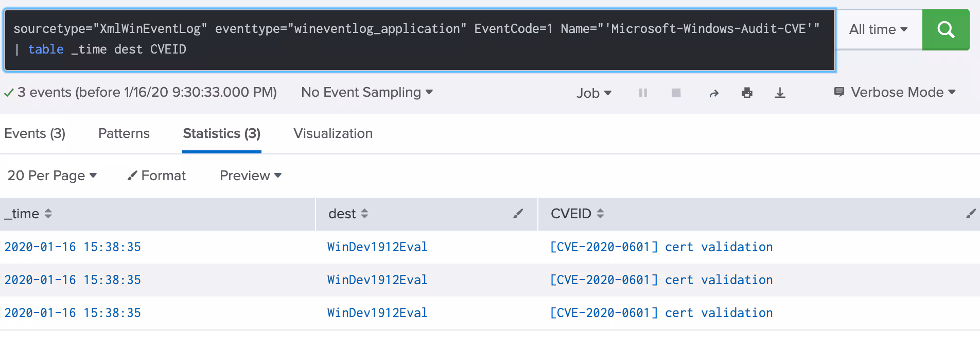Stop the search job
Screen dimensions: 980x348
[676, 93]
